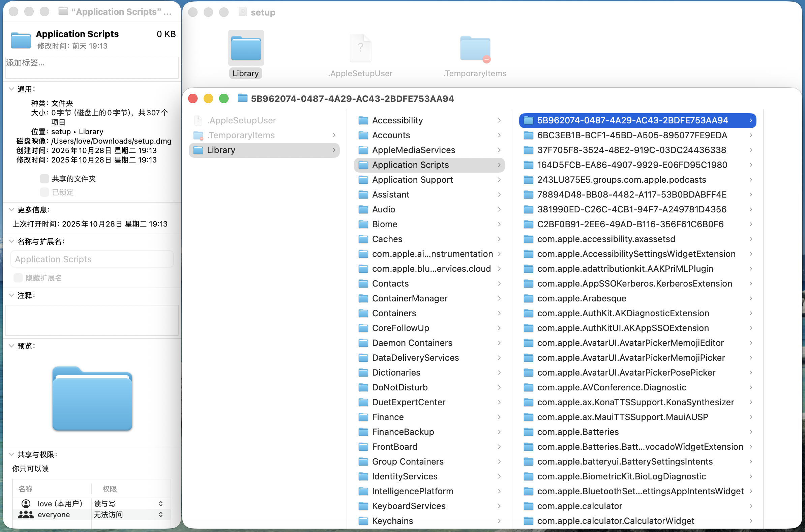Toggle the locked checkbox
Image resolution: width=805 pixels, height=532 pixels.
[x=44, y=193]
